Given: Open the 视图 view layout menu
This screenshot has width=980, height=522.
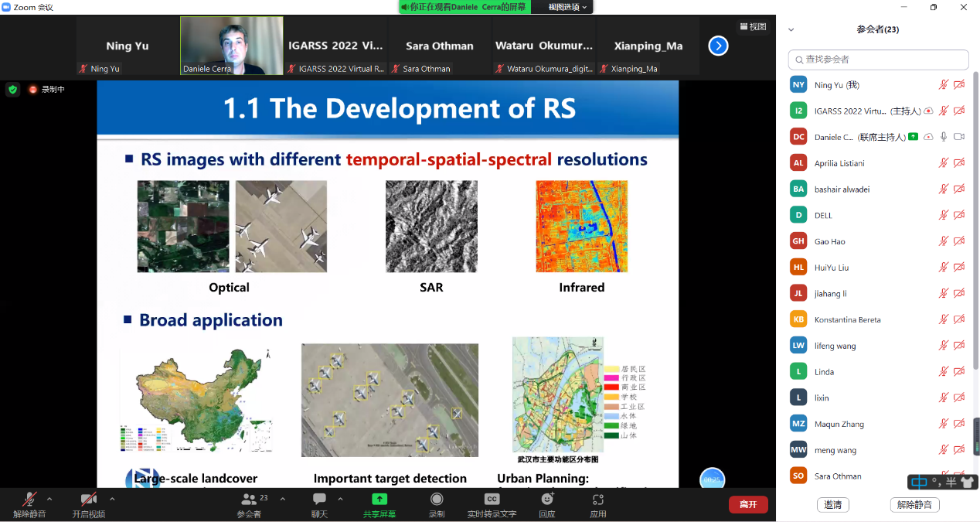Looking at the screenshot, I should pos(753,27).
